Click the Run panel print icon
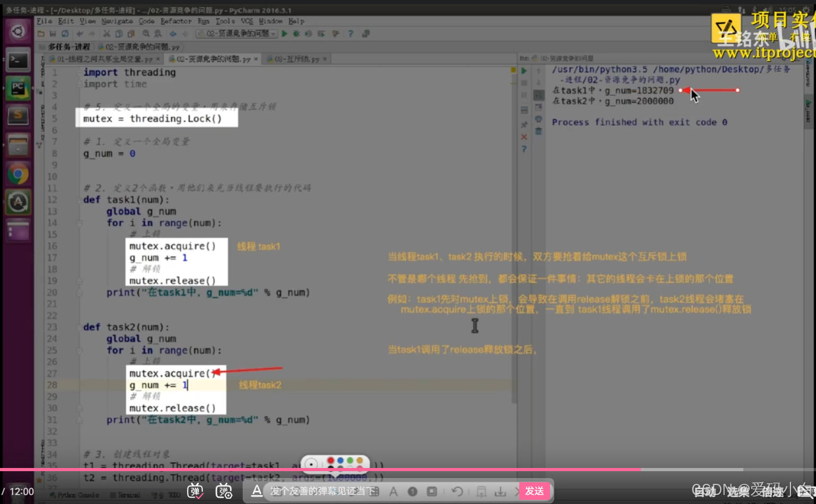 click(x=538, y=119)
